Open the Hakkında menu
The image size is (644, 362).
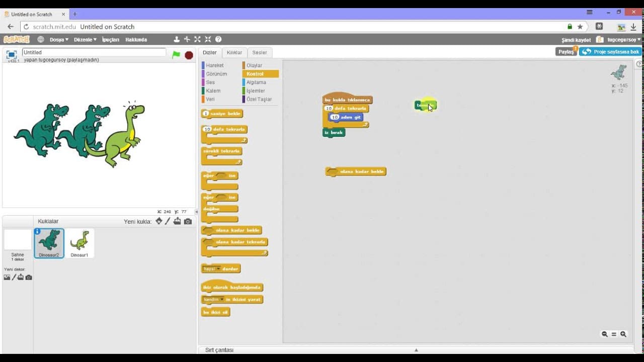[x=136, y=39]
